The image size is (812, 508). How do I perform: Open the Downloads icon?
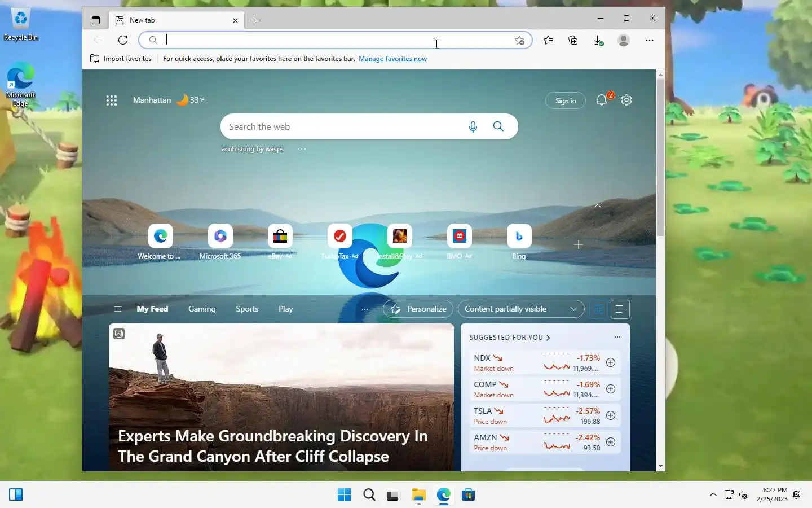click(x=598, y=40)
